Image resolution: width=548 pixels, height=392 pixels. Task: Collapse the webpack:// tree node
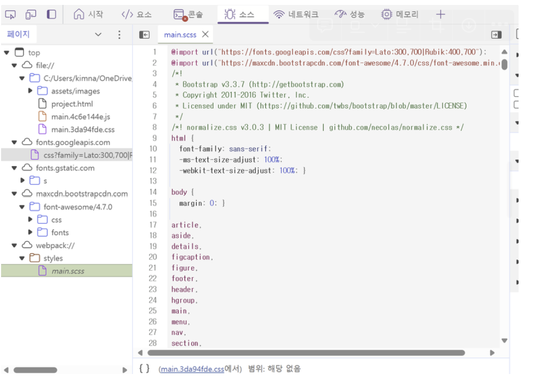13,245
